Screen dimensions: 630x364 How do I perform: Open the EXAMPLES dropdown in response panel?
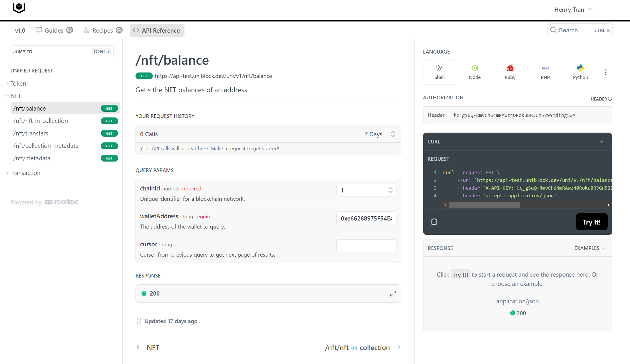coord(589,248)
